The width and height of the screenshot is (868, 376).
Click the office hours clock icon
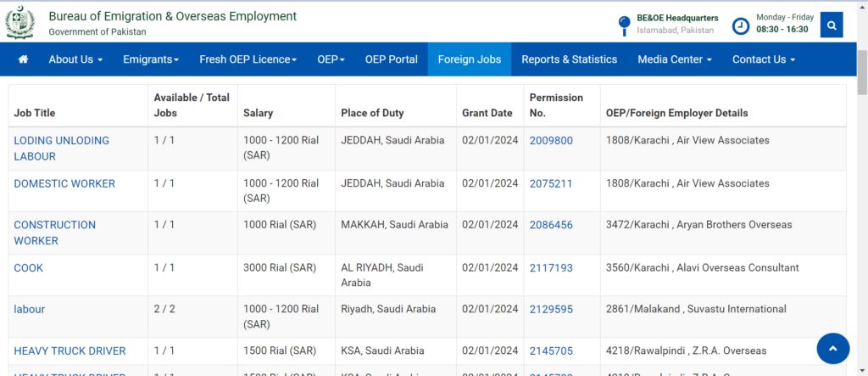(x=740, y=25)
